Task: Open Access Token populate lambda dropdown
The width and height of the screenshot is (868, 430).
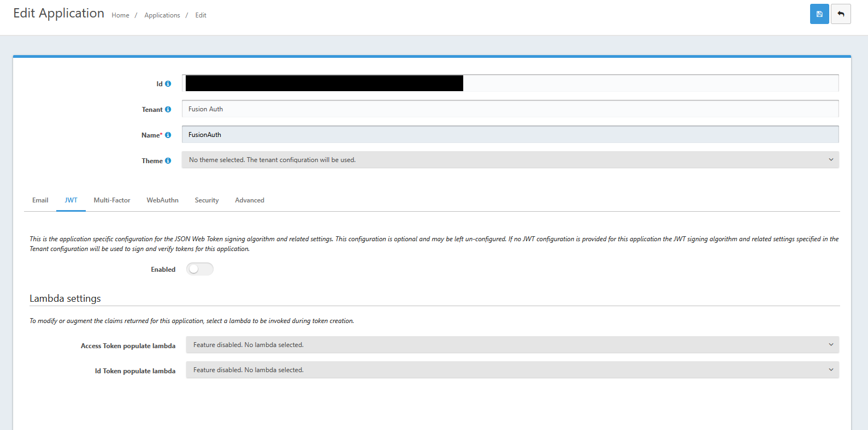Action: [x=512, y=345]
